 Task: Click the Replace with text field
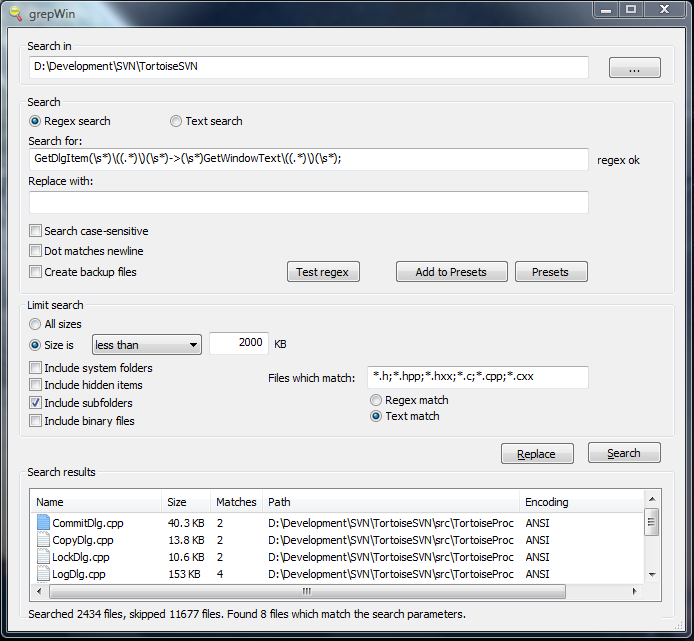309,203
